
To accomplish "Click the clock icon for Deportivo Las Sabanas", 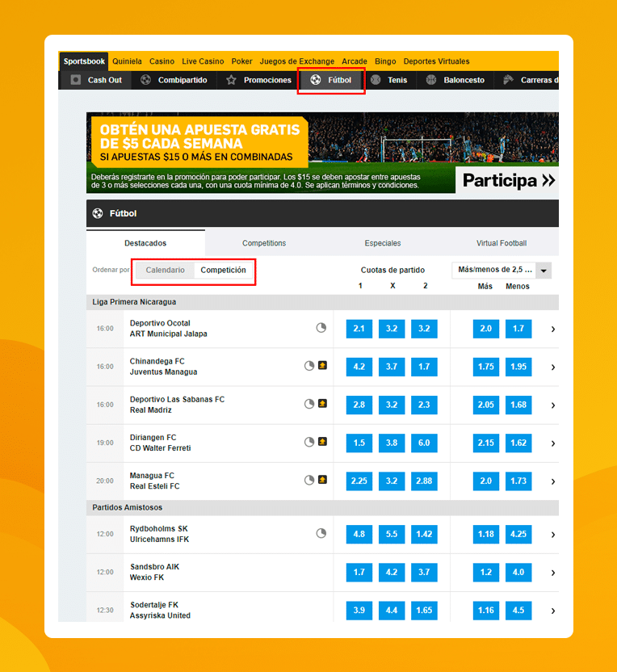I will 309,404.
